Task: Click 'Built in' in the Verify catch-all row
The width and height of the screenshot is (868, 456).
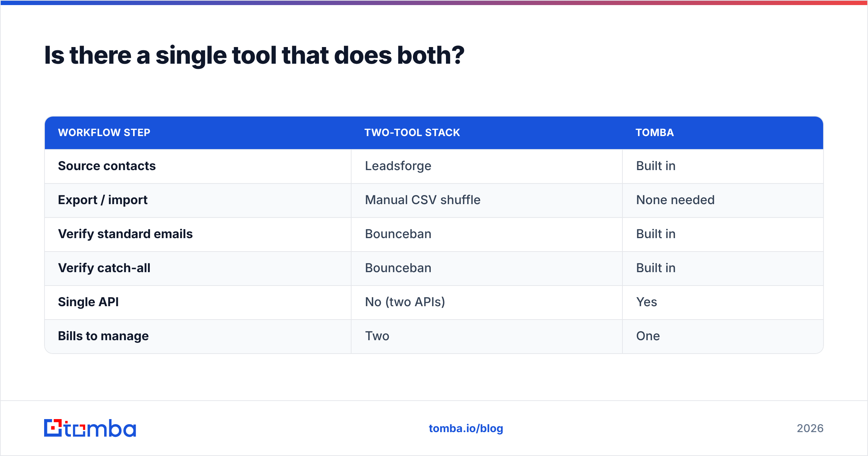Action: [x=656, y=268]
